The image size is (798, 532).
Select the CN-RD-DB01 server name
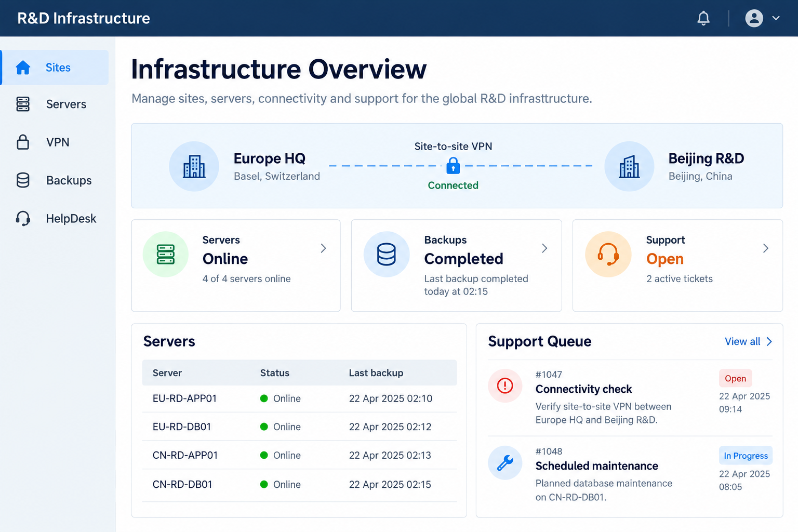[x=182, y=484]
